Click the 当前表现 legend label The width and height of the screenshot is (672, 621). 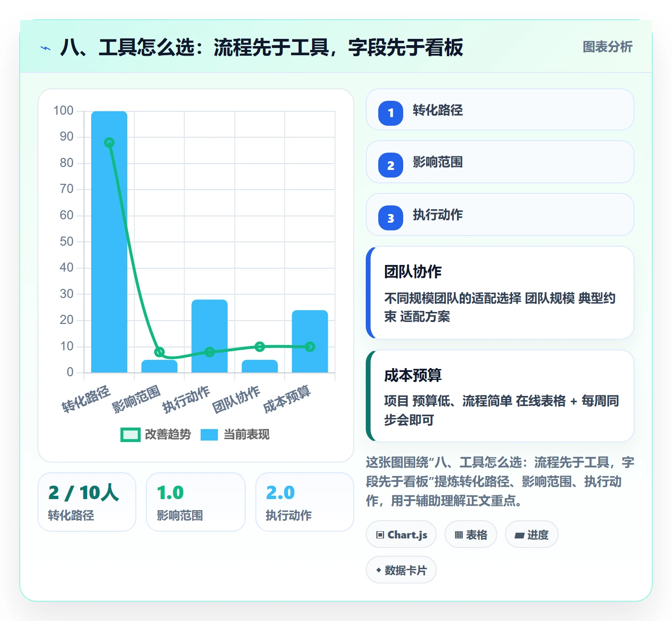tap(247, 435)
